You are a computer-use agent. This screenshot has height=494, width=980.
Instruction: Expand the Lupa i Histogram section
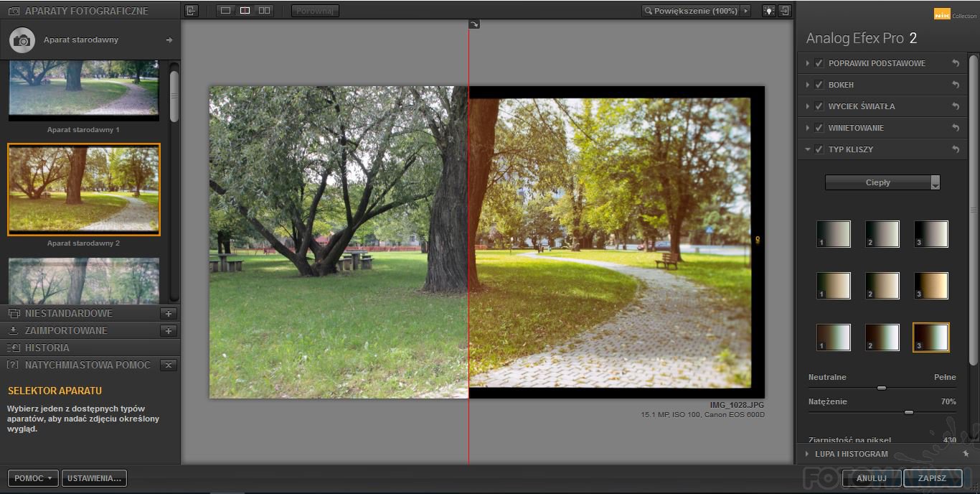click(851, 454)
